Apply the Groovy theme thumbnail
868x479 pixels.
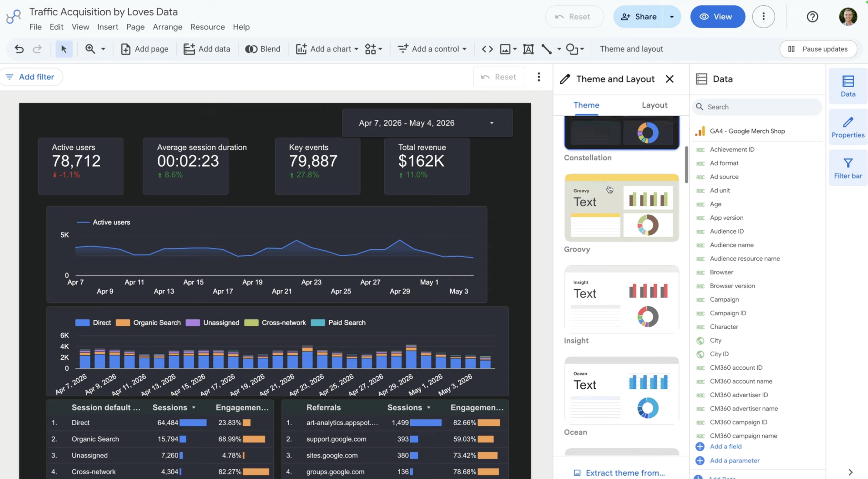621,207
